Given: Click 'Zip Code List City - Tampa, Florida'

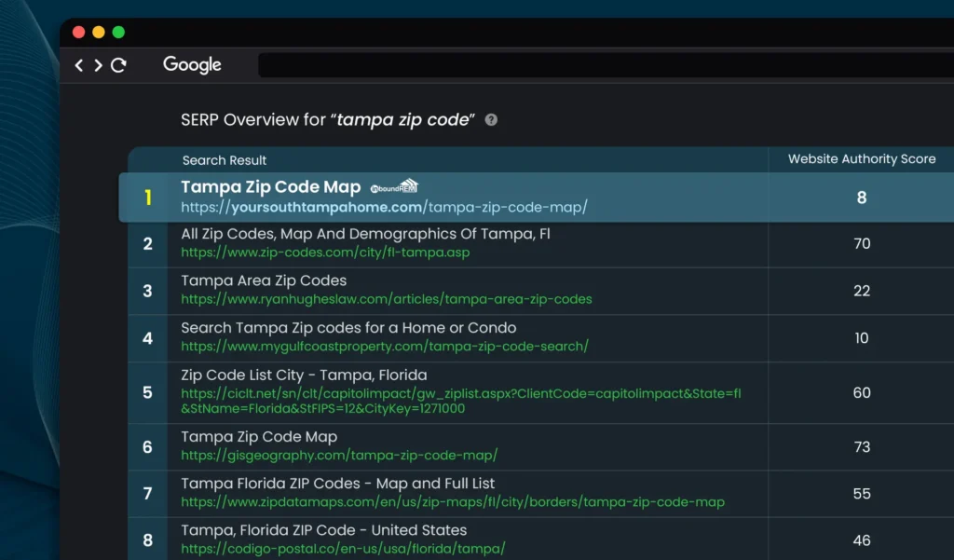Looking at the screenshot, I should 304,375.
